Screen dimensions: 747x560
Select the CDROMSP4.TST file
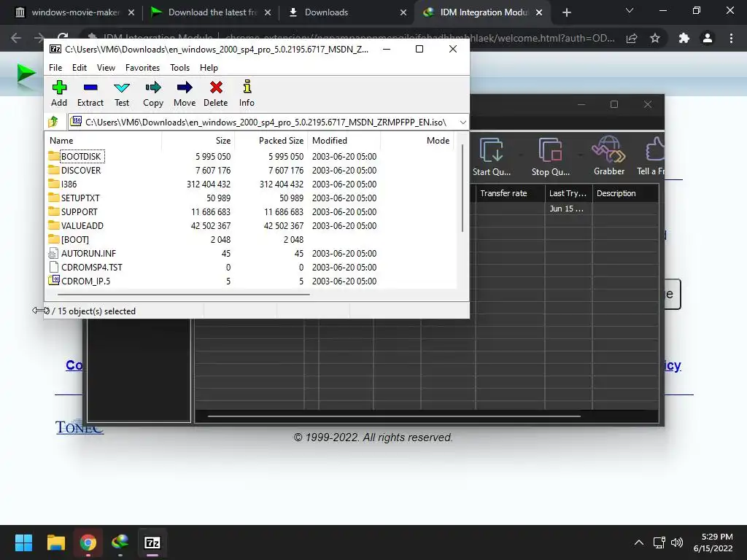[x=91, y=267]
